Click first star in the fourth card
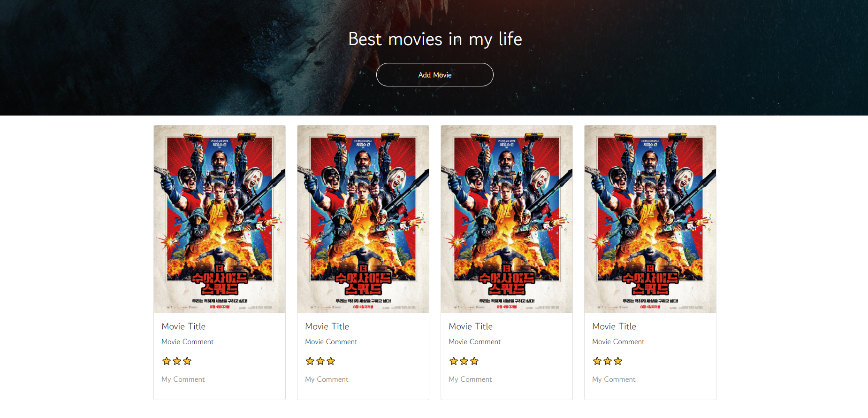The image size is (868, 418). pos(597,361)
